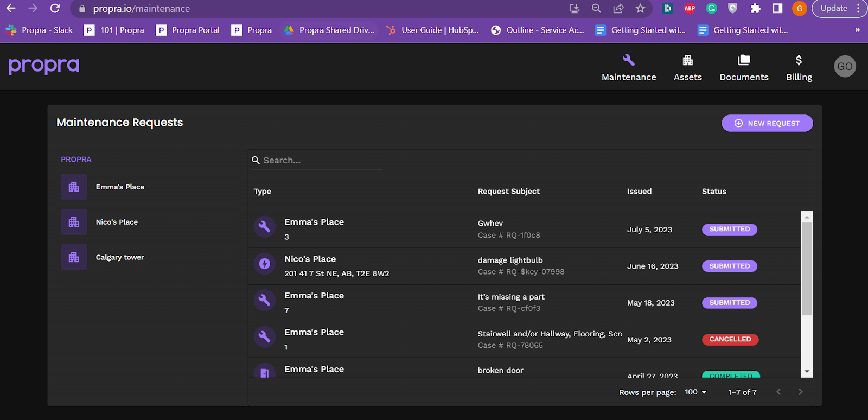Click SUBMITTED status of July 5 request
Screen dimensions: 868x420
[729, 229]
